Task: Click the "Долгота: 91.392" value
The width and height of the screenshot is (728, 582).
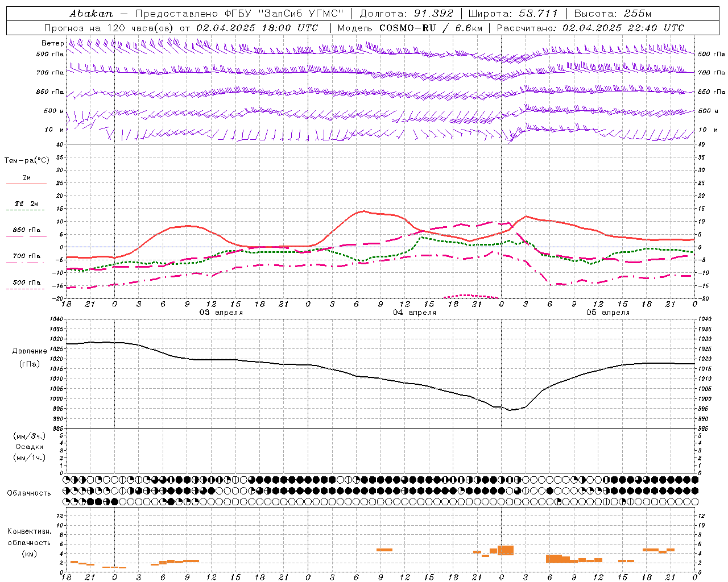Action: 407,13
